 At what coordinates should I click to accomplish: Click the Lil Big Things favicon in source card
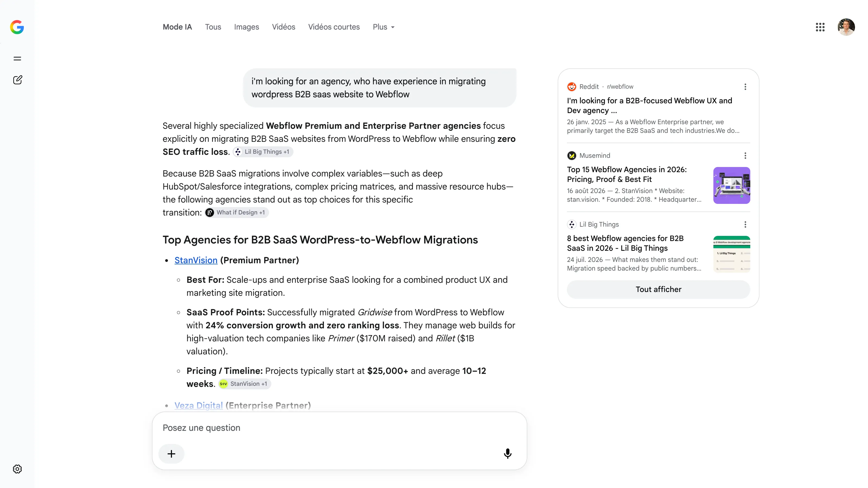point(572,224)
